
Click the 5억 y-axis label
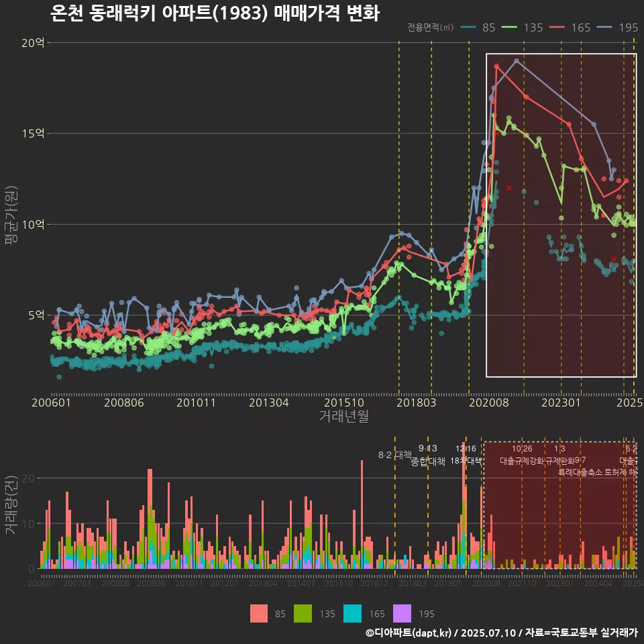pos(36,315)
